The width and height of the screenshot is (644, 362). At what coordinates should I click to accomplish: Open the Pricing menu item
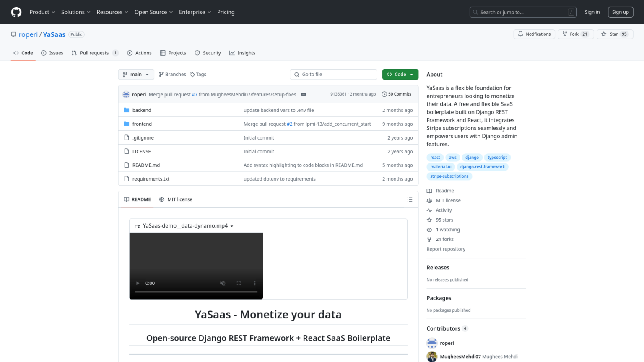click(226, 12)
